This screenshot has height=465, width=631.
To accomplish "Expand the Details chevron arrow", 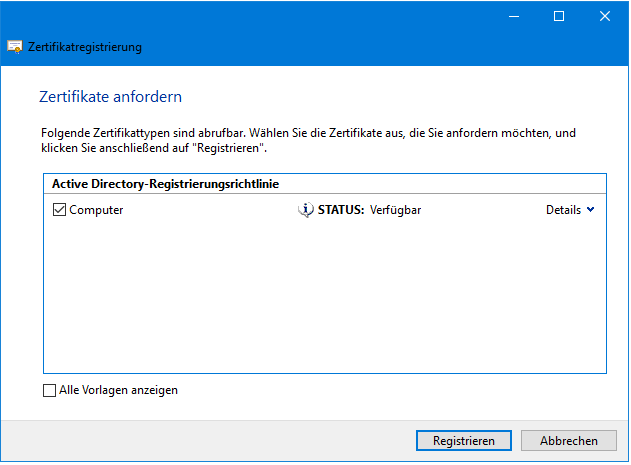I will [590, 210].
